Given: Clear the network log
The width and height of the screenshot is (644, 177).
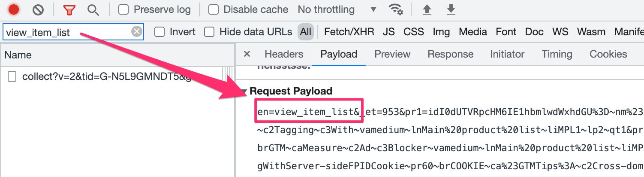Looking at the screenshot, I should tap(39, 9).
